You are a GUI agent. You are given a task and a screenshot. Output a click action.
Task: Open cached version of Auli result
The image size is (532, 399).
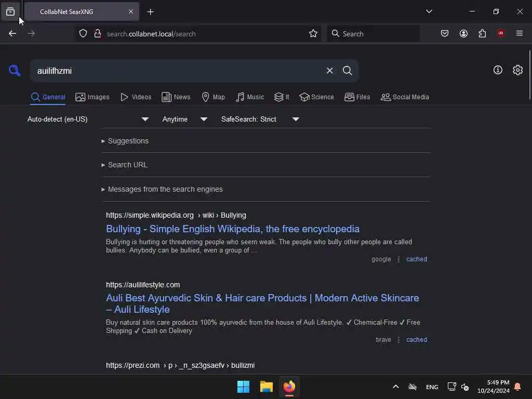(417, 340)
